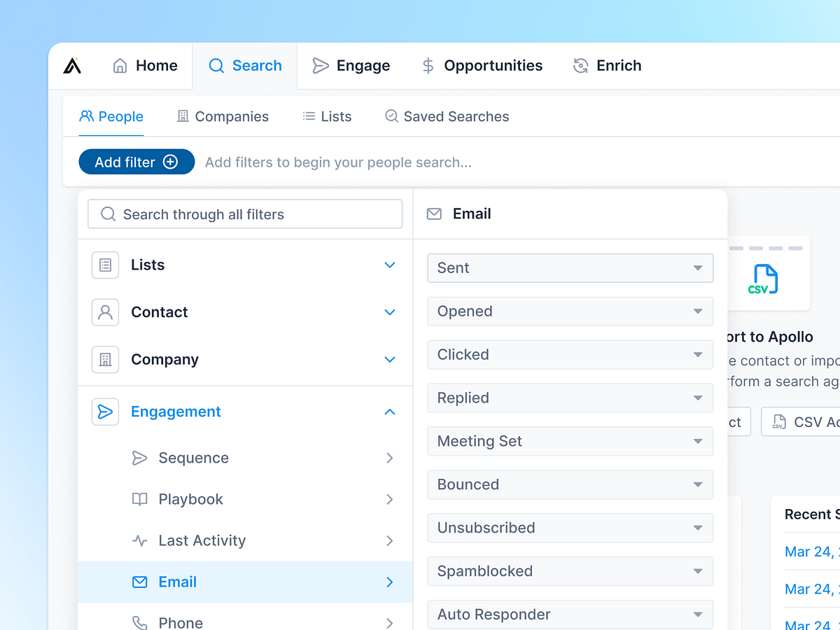
Task: Open the Clicked dropdown
Action: [x=570, y=355]
